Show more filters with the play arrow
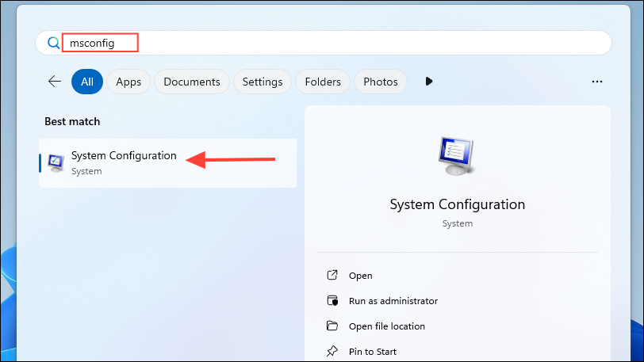 [x=429, y=82]
